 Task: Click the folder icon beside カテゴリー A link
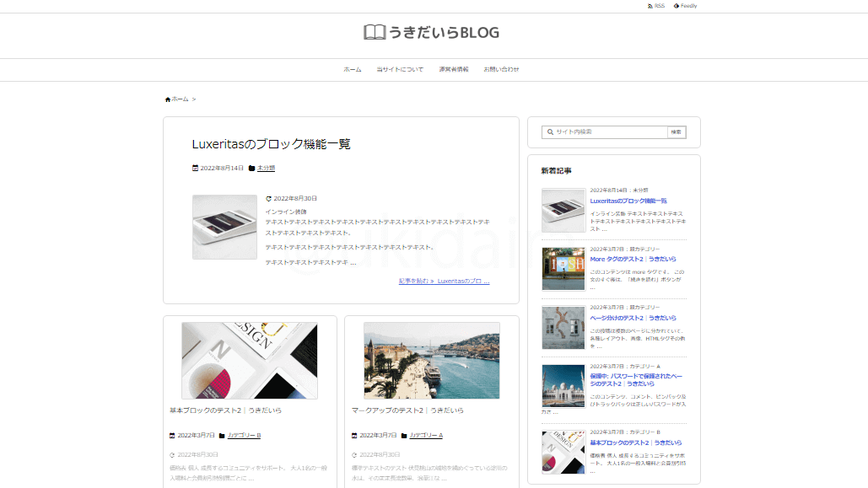pyautogui.click(x=404, y=436)
